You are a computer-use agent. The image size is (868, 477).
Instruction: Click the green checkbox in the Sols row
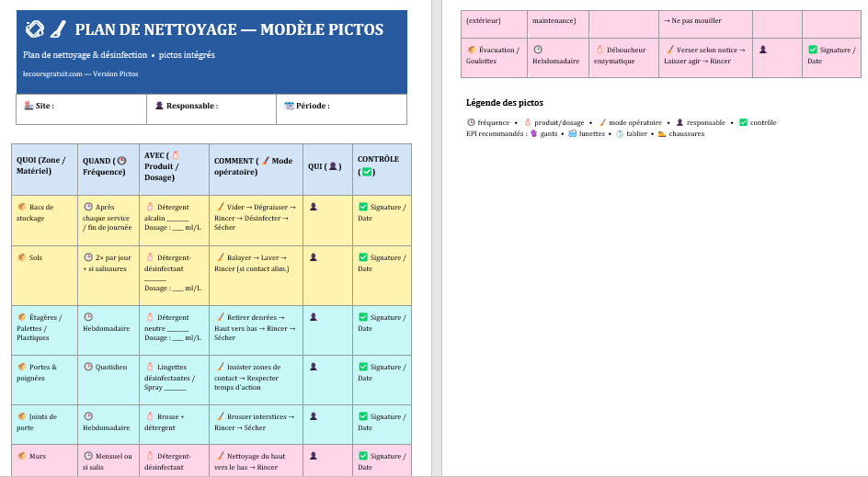click(x=362, y=258)
